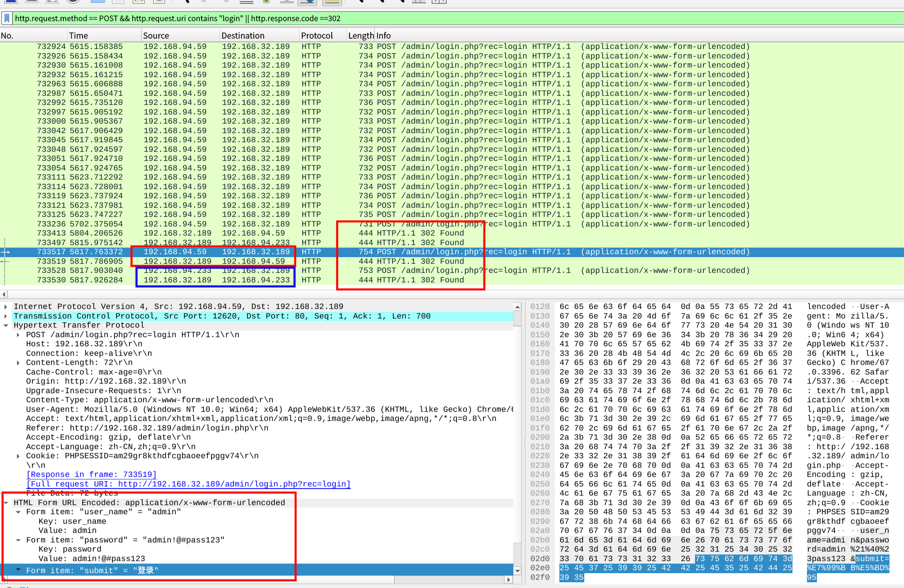The height and width of the screenshot is (588, 904).
Task: Click the Full request URI link
Action: pos(188,484)
